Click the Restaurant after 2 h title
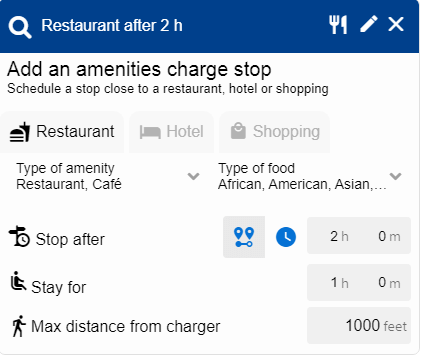 [x=112, y=26]
